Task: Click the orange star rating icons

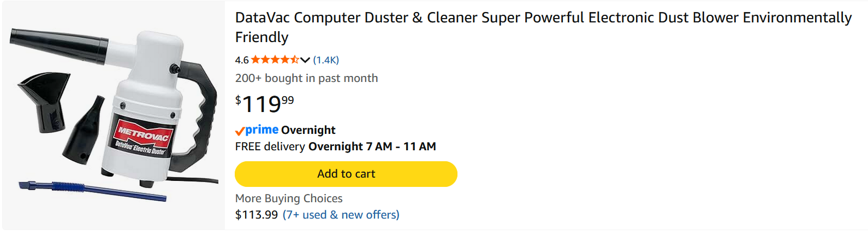Action: pos(275,60)
